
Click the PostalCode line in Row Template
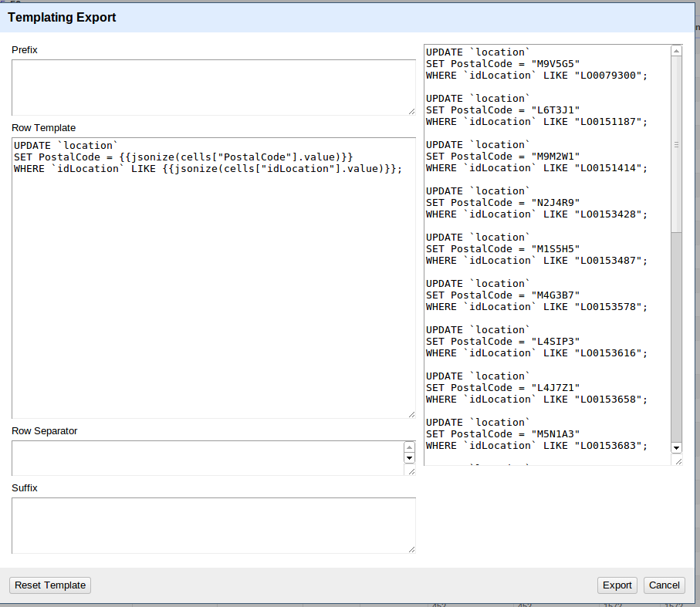pyautogui.click(x=183, y=157)
